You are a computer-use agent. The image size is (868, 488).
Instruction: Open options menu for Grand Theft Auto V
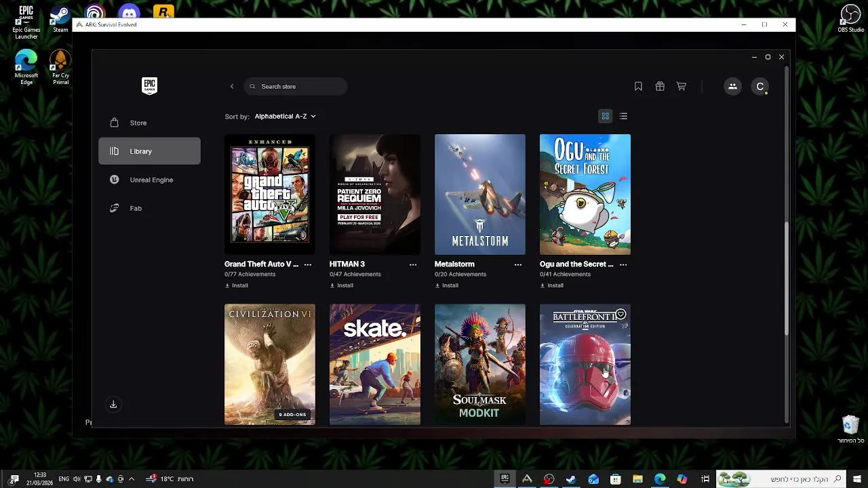coord(308,264)
